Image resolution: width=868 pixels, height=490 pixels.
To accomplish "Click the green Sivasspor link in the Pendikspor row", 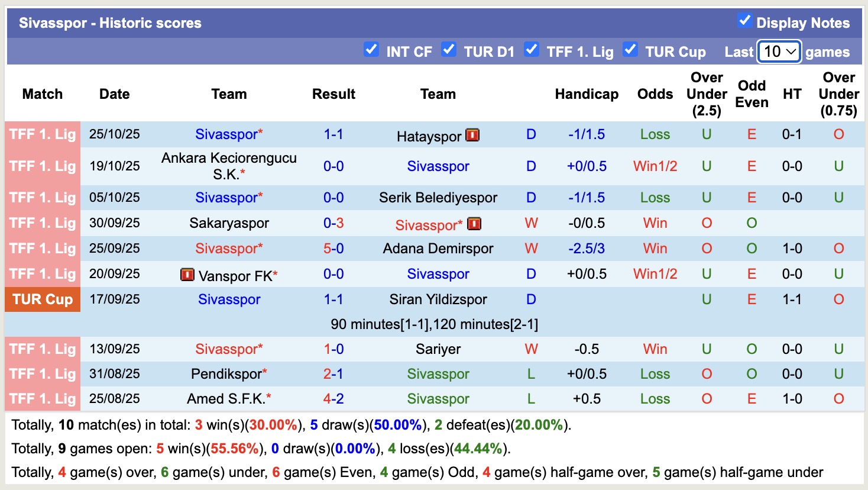I will (x=438, y=374).
